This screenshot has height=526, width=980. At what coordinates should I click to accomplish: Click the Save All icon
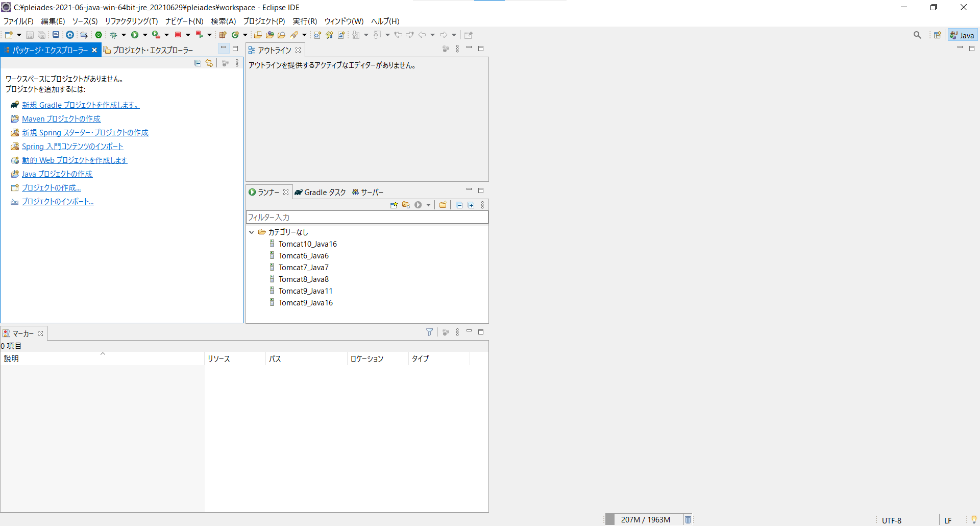(x=42, y=35)
